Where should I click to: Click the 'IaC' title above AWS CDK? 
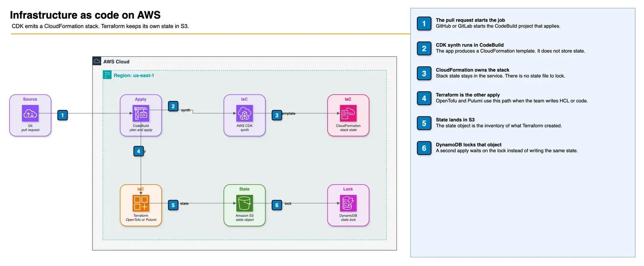[x=244, y=99]
